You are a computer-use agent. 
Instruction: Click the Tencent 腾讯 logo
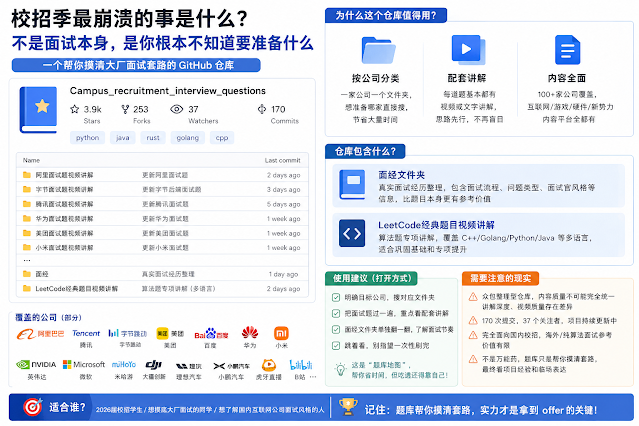click(x=86, y=333)
